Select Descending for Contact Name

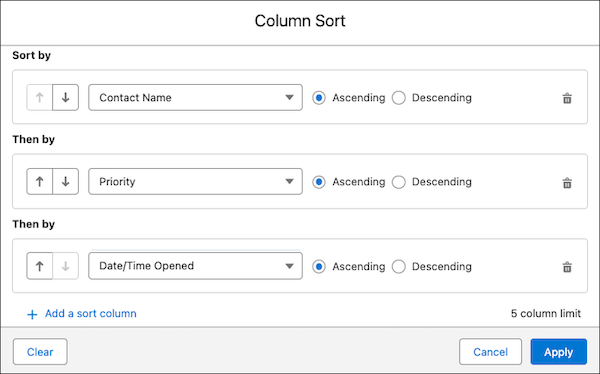(x=399, y=98)
